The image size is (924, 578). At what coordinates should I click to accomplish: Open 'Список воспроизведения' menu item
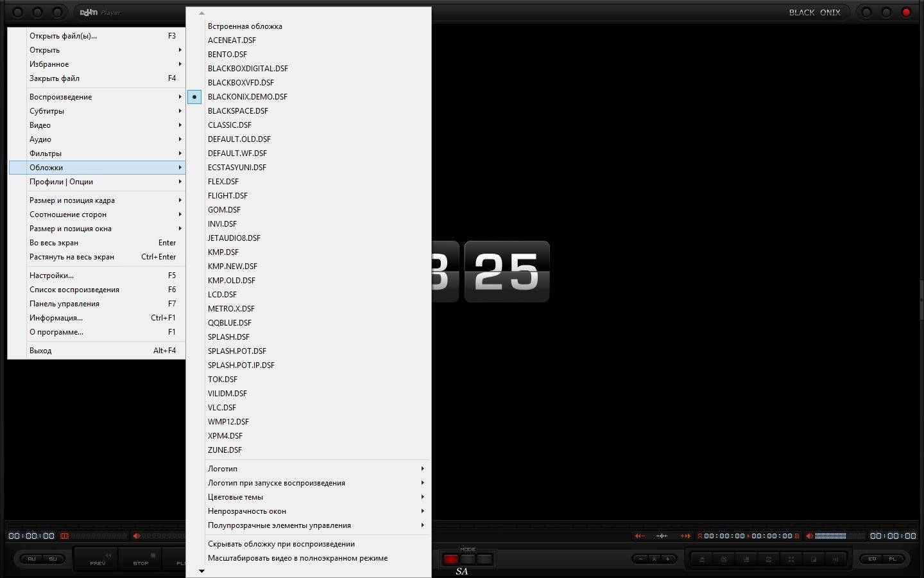click(96, 290)
